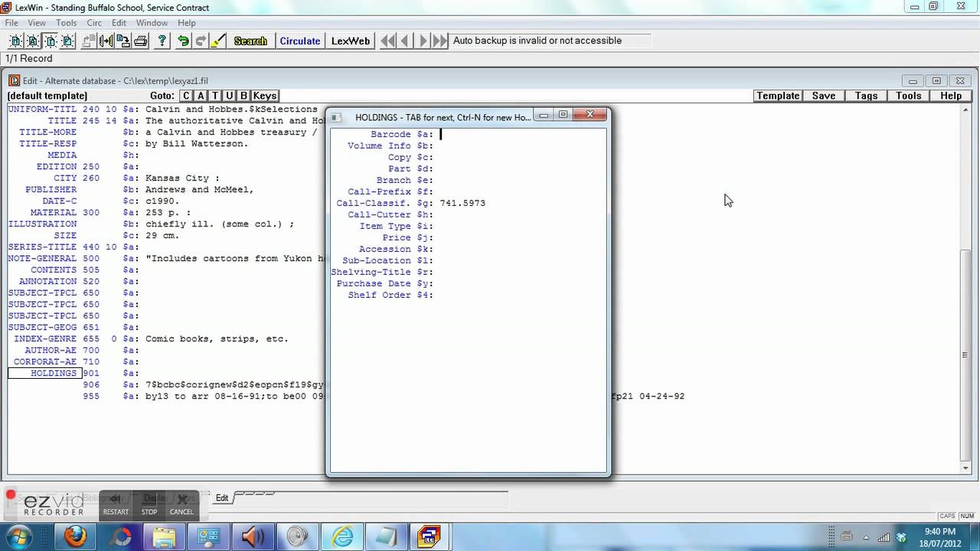Screen dimensions: 980x551
Task: Click Goto letter T button
Action: (215, 96)
